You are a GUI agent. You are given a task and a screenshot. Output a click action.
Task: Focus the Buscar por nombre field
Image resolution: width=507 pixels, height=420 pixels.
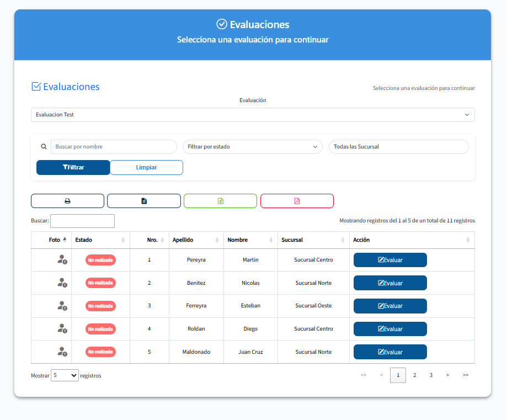click(x=114, y=147)
